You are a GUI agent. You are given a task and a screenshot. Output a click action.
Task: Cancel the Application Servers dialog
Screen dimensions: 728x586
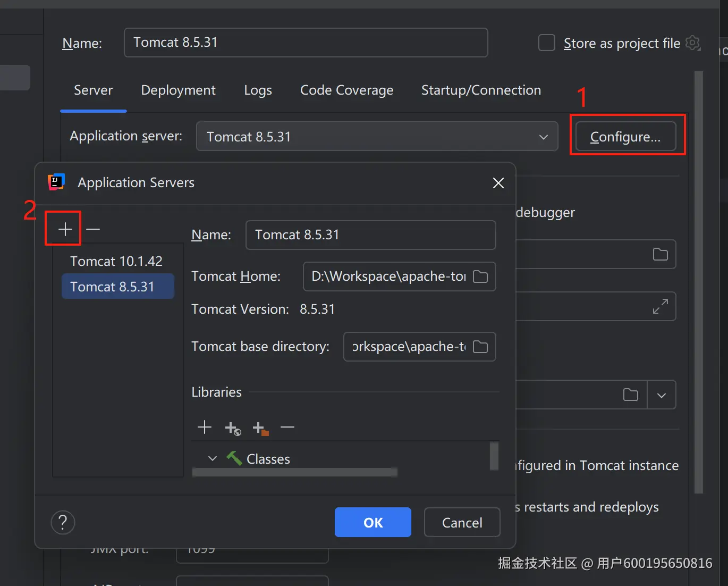pos(462,522)
